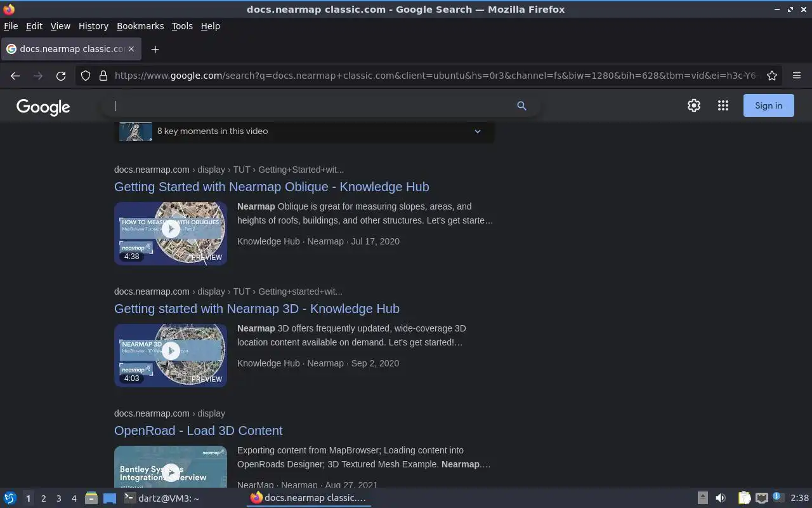This screenshot has width=812, height=508.
Task: Expand 8 key moments in this video
Action: [304, 131]
